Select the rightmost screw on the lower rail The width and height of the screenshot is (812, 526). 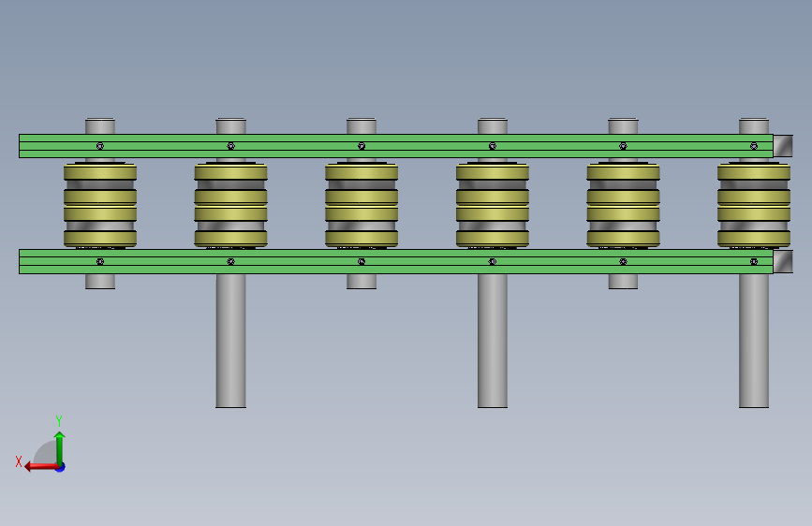[x=754, y=261]
